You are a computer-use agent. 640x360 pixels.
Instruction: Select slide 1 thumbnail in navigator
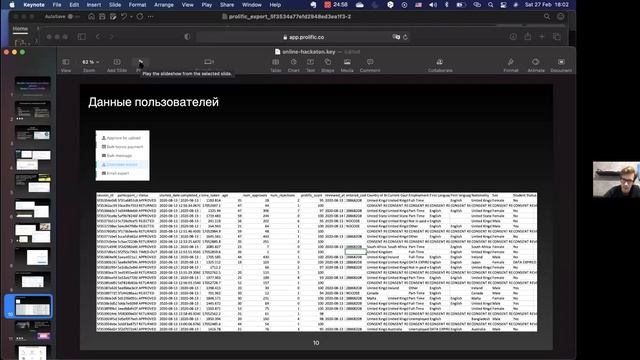coord(33,87)
